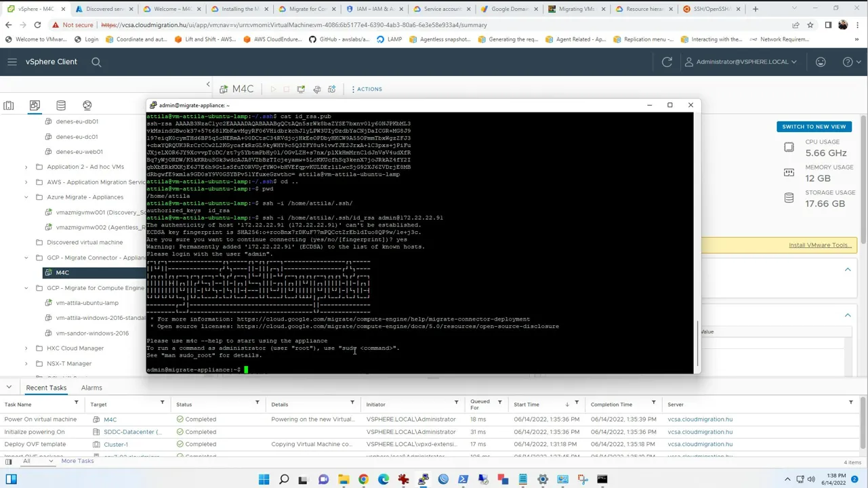Open the vSphere Client hamburger menu
The width and height of the screenshot is (868, 488).
(12, 62)
